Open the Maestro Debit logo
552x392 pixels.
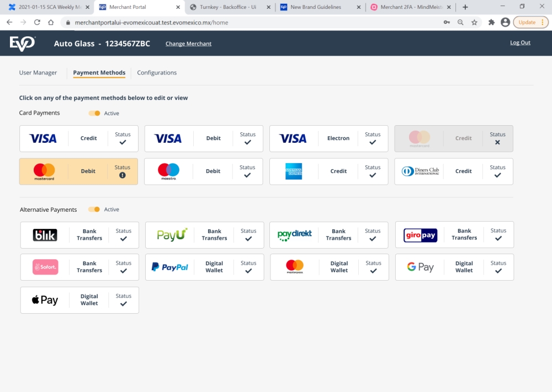[168, 171]
